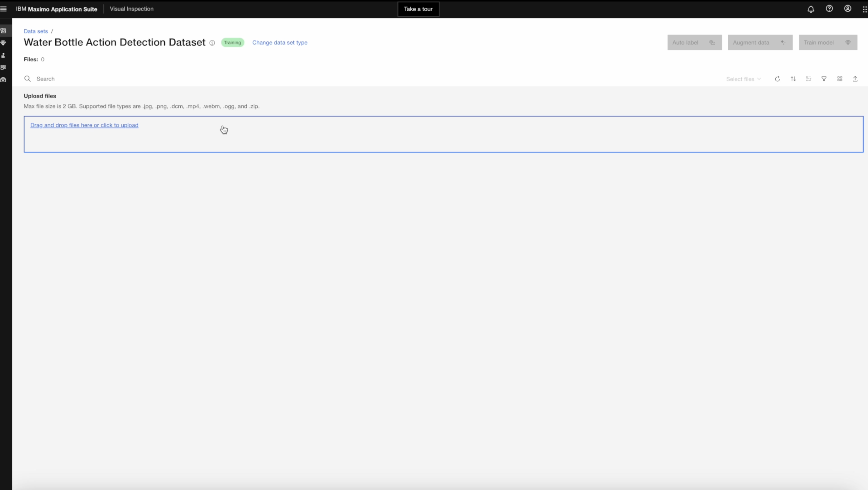Switch to grid view icon
The image size is (868, 490).
[x=840, y=79]
